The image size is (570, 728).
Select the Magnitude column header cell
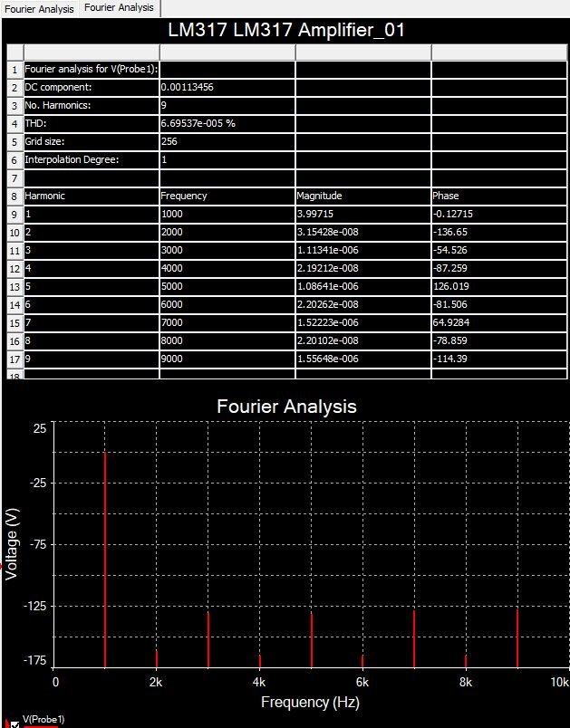tap(362, 196)
